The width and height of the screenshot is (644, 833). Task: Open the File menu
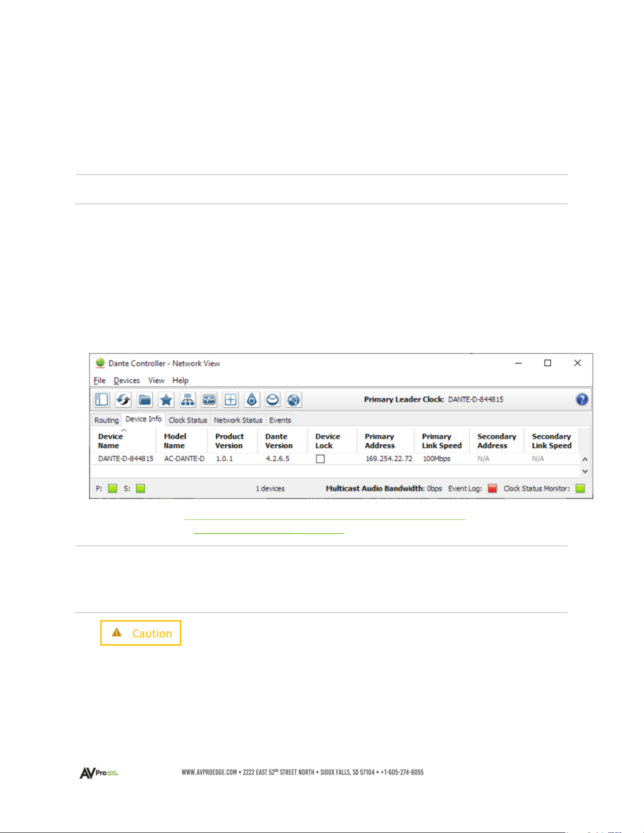pos(99,380)
